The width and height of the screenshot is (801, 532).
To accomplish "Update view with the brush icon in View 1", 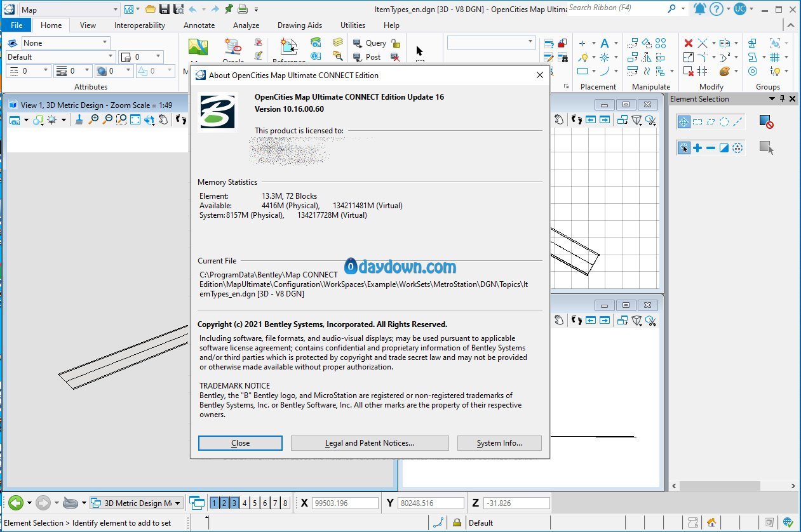I will pos(79,119).
